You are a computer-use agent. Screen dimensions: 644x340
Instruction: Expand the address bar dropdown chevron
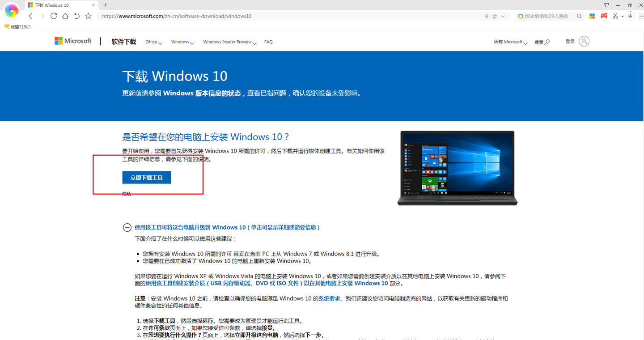(x=503, y=16)
